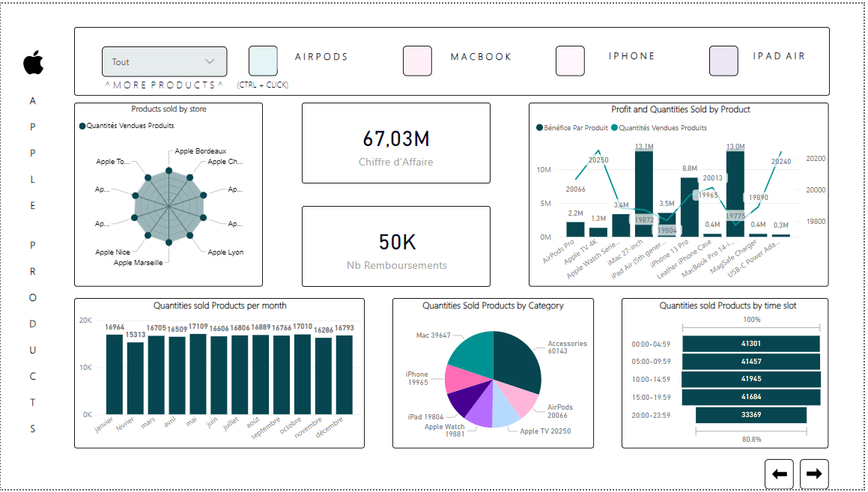Go to next page with right arrow
This screenshot has width=868, height=492.
pos(814,474)
